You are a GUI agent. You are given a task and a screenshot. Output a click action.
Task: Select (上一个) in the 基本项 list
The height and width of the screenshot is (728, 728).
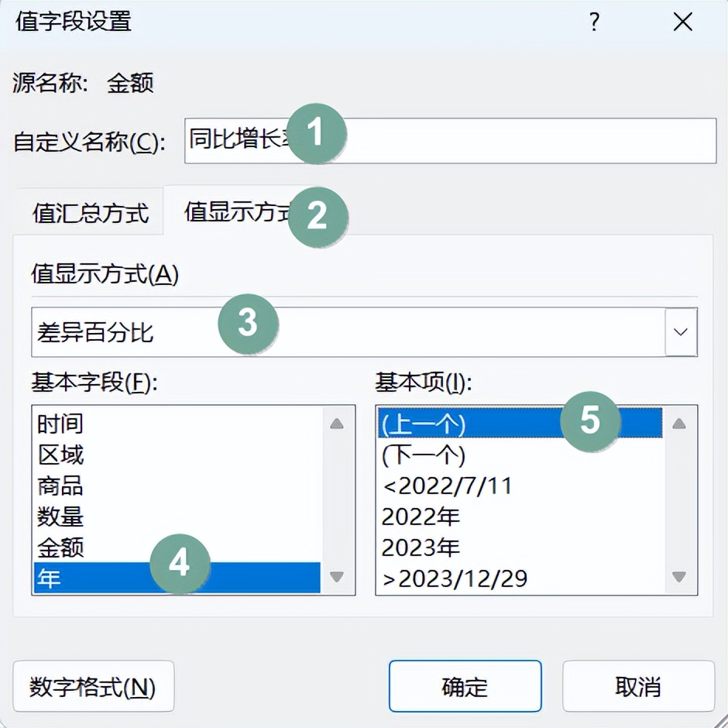tap(465, 424)
